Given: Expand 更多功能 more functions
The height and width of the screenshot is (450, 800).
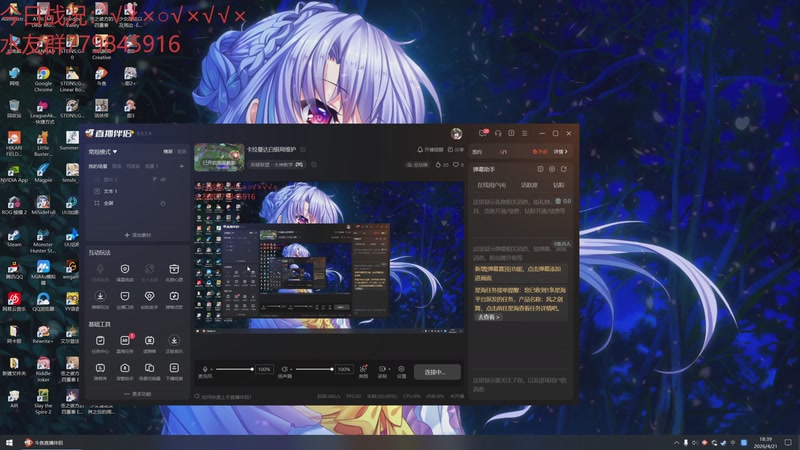Looking at the screenshot, I should (x=138, y=394).
